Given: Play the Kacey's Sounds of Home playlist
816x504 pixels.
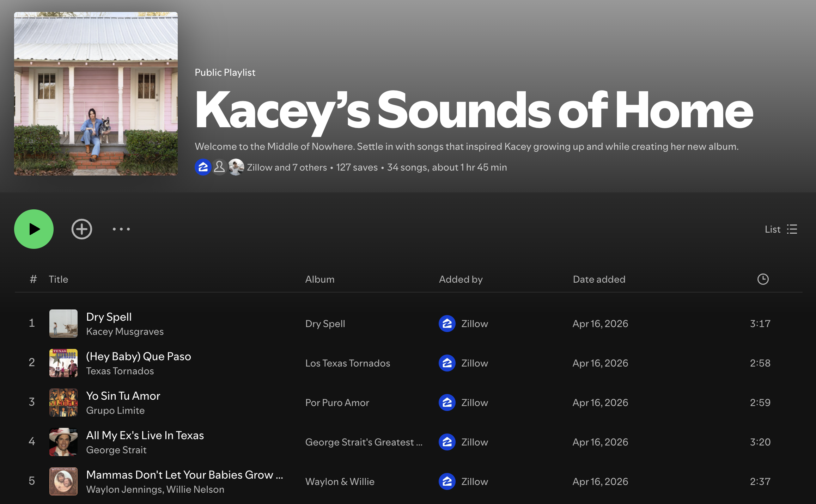Looking at the screenshot, I should pos(34,229).
